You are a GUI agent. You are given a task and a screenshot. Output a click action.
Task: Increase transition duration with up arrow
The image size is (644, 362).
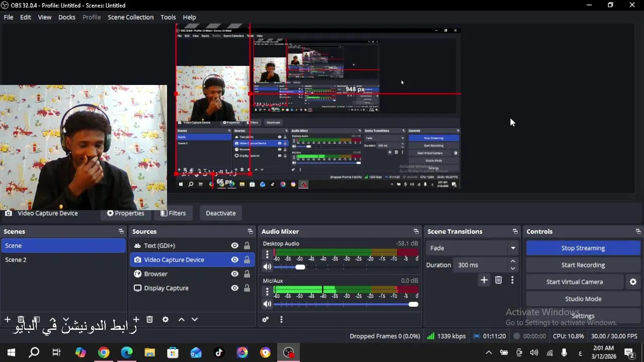[513, 261]
